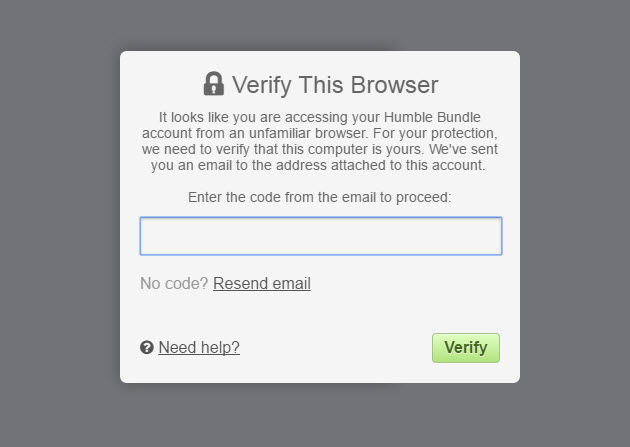Click the words accessing your in description

tap(333, 117)
